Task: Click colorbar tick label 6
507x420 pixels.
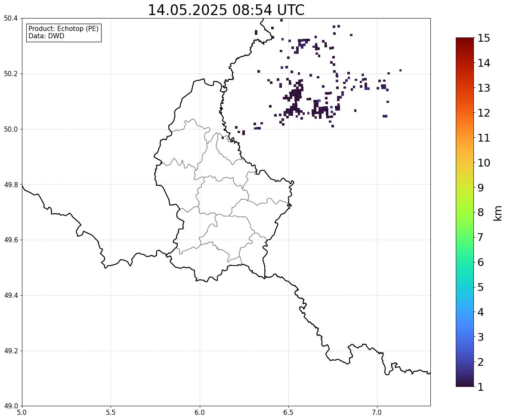Action: [481, 262]
